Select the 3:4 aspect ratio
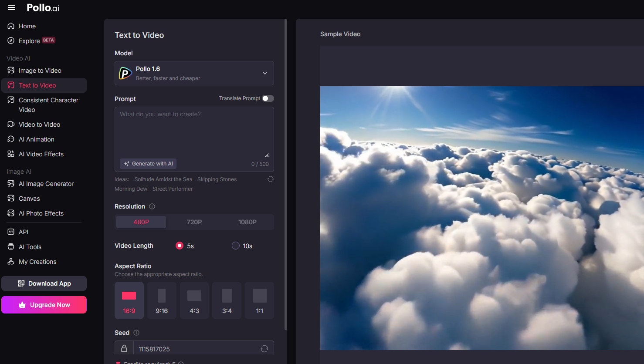Viewport: 644px width, 364px height. (x=227, y=300)
